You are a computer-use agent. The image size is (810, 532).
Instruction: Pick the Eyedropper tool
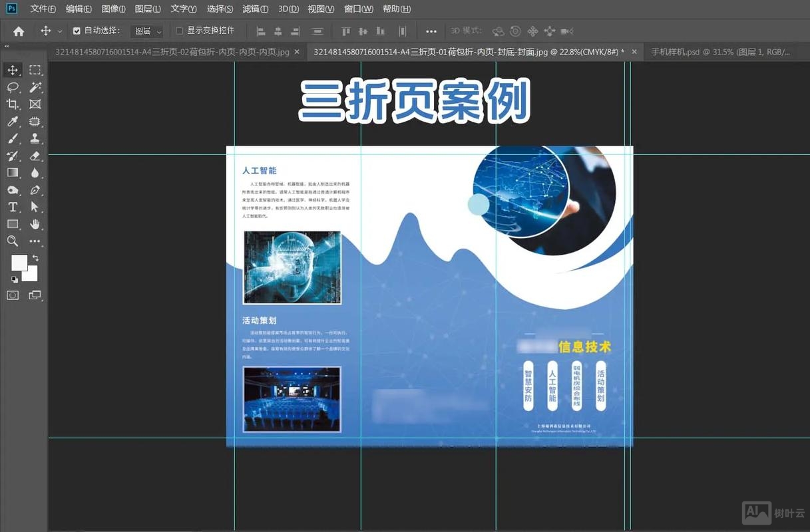[12, 122]
